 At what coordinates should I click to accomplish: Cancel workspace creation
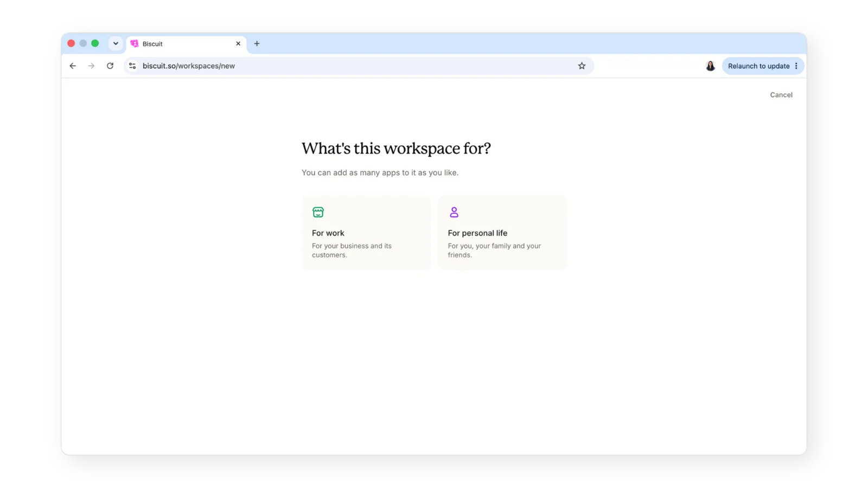pos(781,95)
